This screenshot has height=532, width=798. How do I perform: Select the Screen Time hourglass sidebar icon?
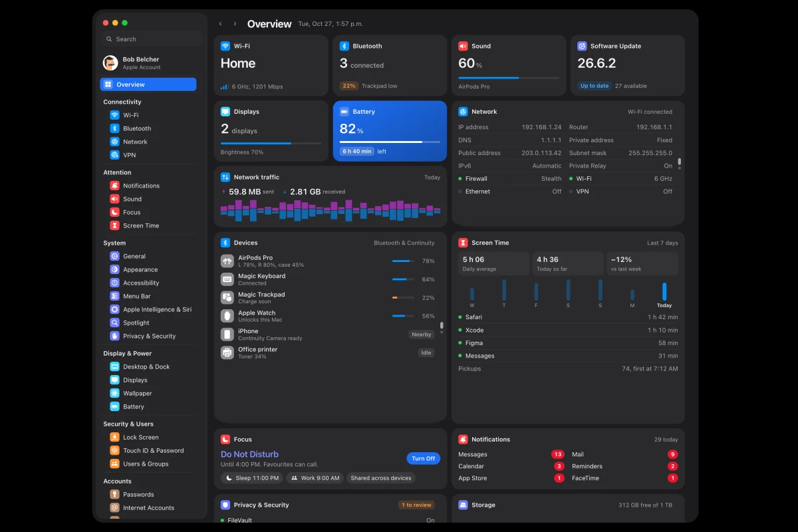pos(114,225)
